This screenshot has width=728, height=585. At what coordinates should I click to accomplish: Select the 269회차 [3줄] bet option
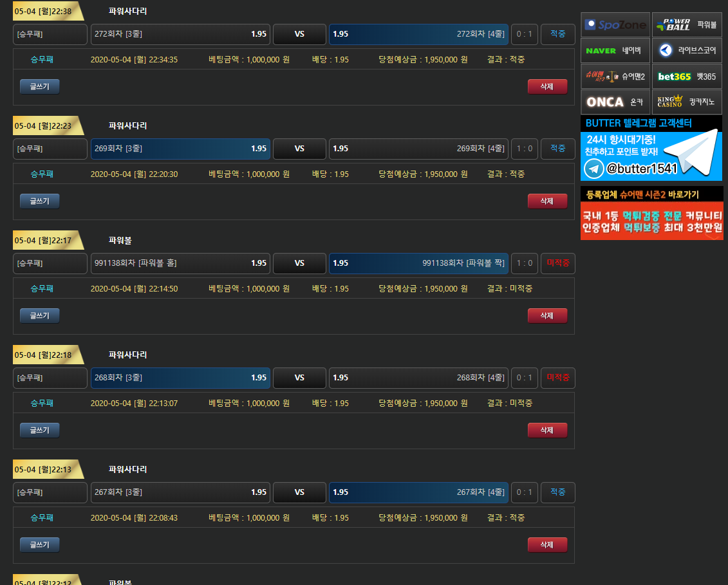180,149
